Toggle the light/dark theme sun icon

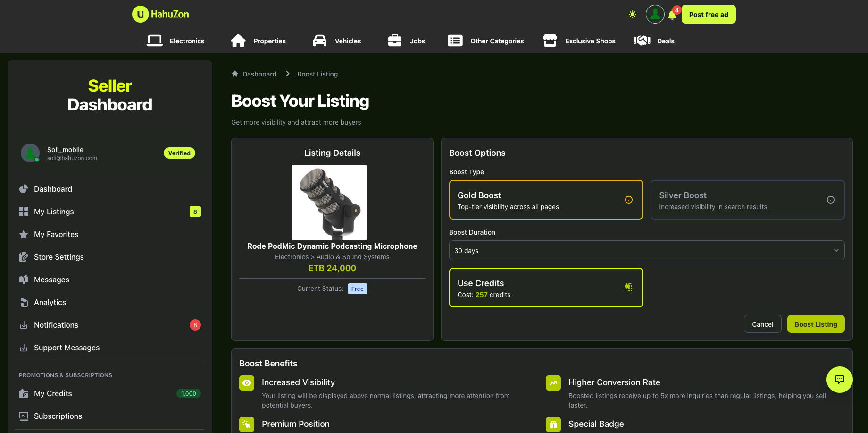(633, 14)
